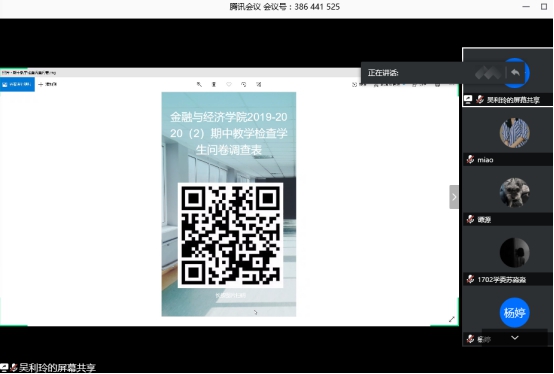Click the muted mic icon next to 1702学委
This screenshot has height=374, width=554.
coord(470,279)
